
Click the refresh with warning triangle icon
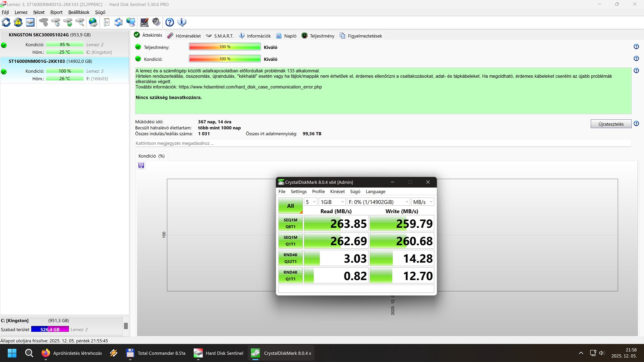click(18, 22)
